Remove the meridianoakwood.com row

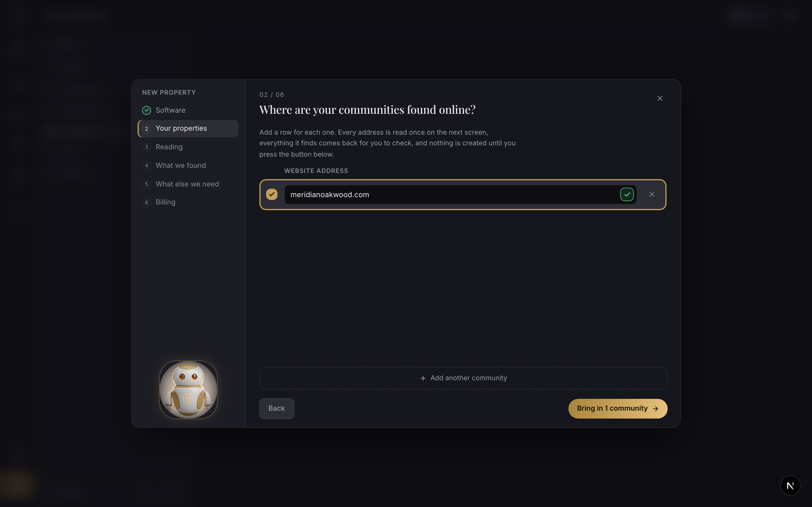652,194
